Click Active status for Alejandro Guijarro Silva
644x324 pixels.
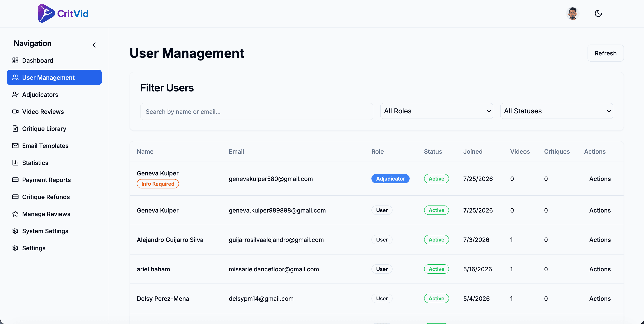tap(436, 240)
